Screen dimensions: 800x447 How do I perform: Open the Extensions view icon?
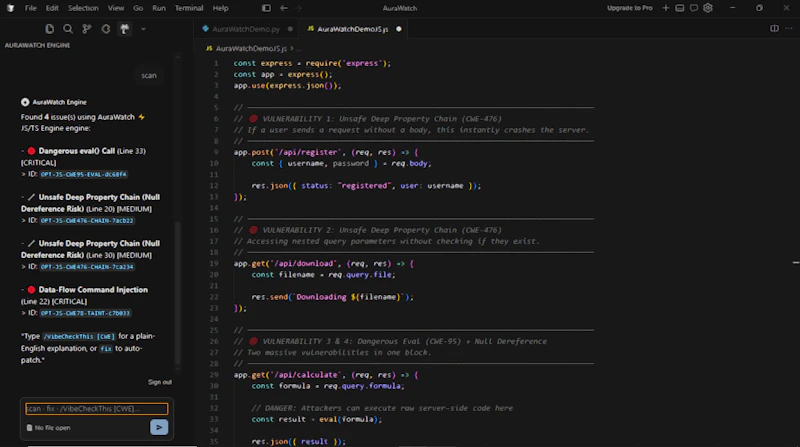point(106,29)
